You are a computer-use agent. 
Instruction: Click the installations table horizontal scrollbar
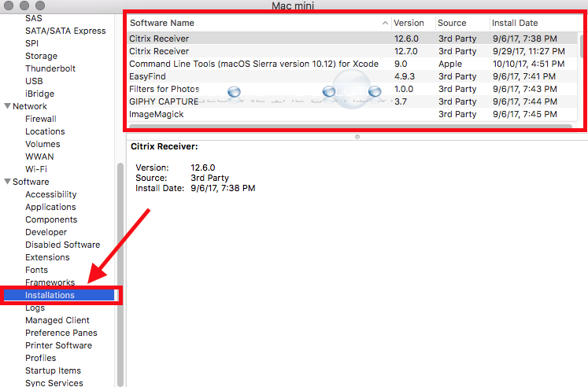pos(350,126)
